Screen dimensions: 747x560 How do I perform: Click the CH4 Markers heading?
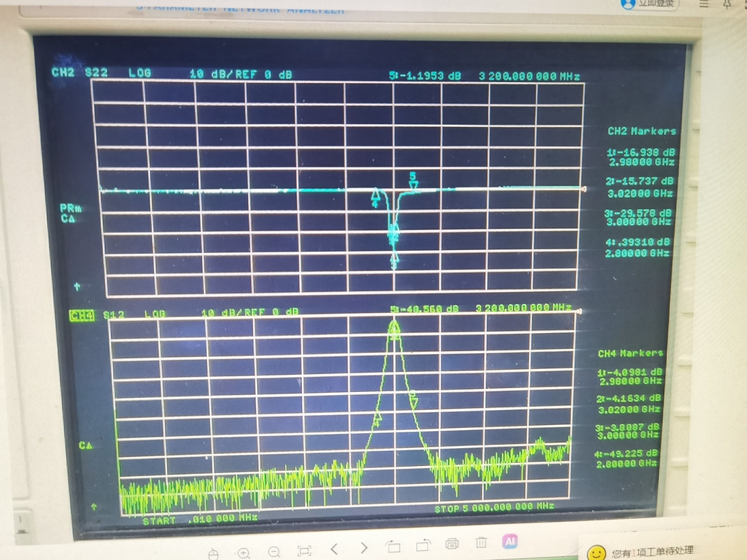tap(630, 352)
